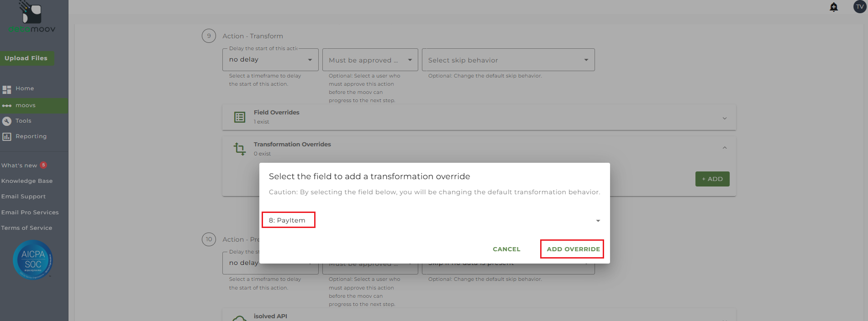Image resolution: width=868 pixels, height=321 pixels.
Task: Open the Select skip behavior dropdown
Action: [508, 60]
